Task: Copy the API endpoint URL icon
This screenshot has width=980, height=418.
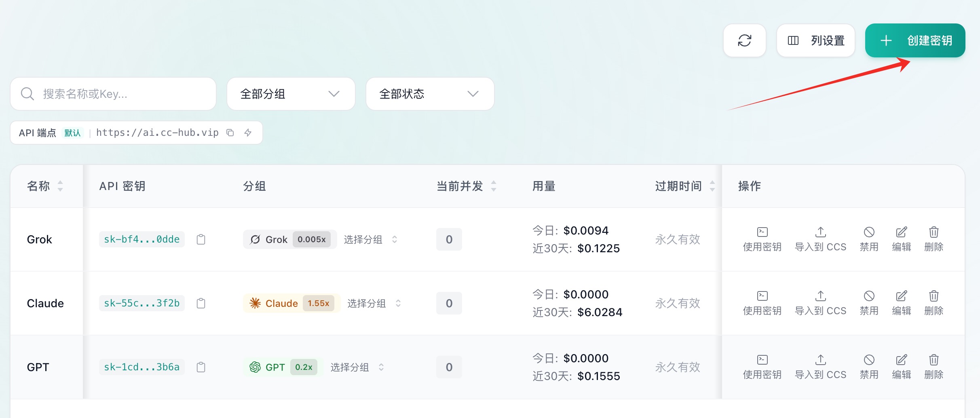Action: tap(230, 133)
